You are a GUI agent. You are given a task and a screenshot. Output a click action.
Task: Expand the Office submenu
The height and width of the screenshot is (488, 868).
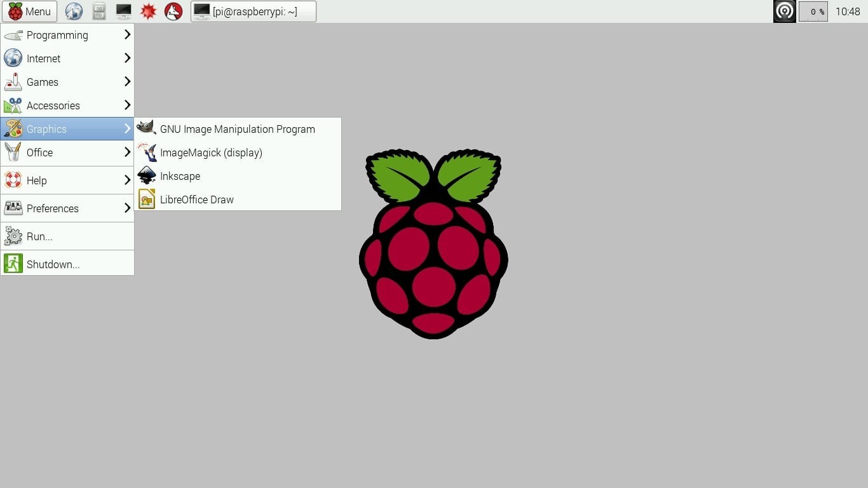click(x=39, y=152)
